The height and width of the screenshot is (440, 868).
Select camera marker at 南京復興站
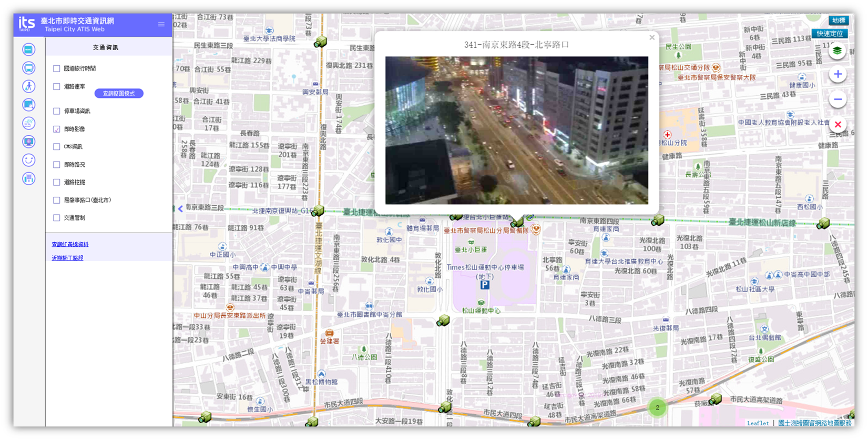click(318, 211)
